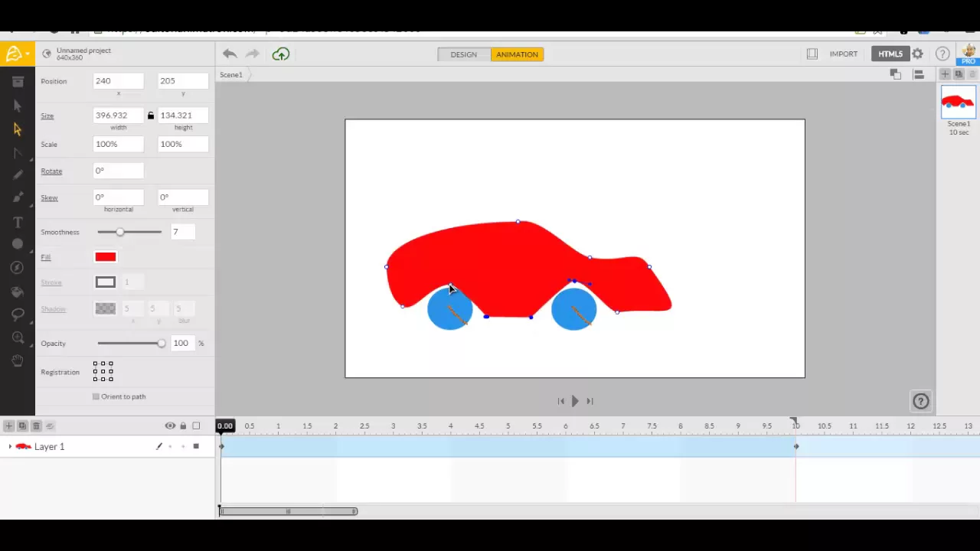980x551 pixels.
Task: Add a new scene with plus
Action: click(945, 74)
